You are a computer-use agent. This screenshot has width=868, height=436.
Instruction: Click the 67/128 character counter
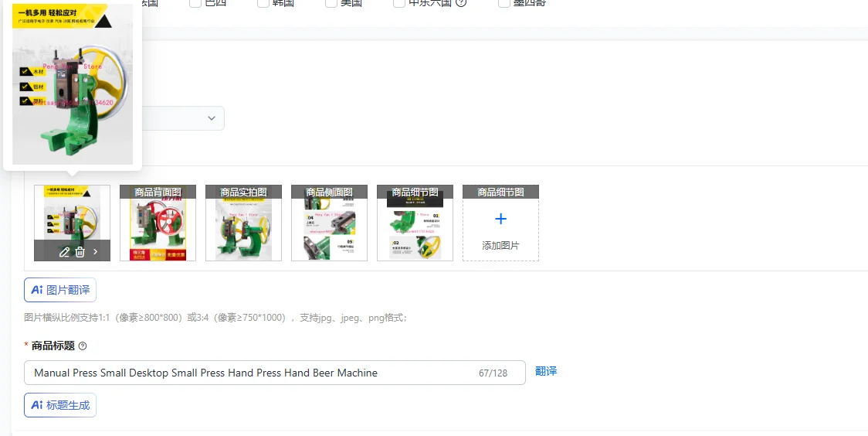point(493,373)
